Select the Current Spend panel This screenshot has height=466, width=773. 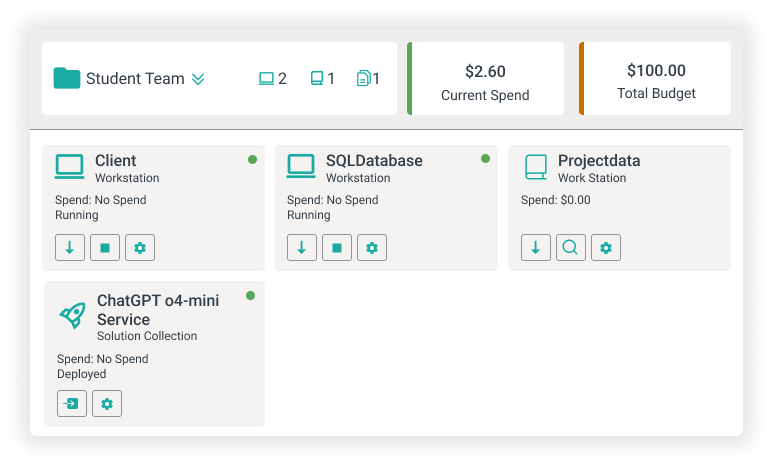click(486, 79)
